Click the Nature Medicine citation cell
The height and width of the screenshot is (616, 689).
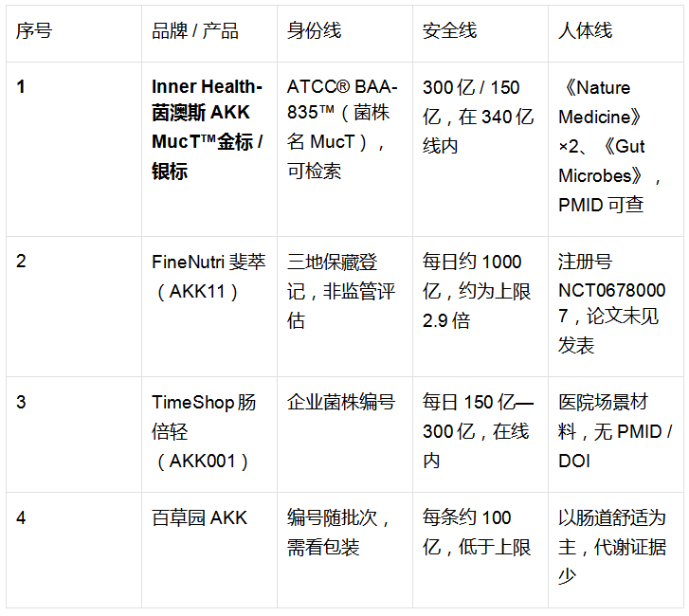click(x=616, y=149)
